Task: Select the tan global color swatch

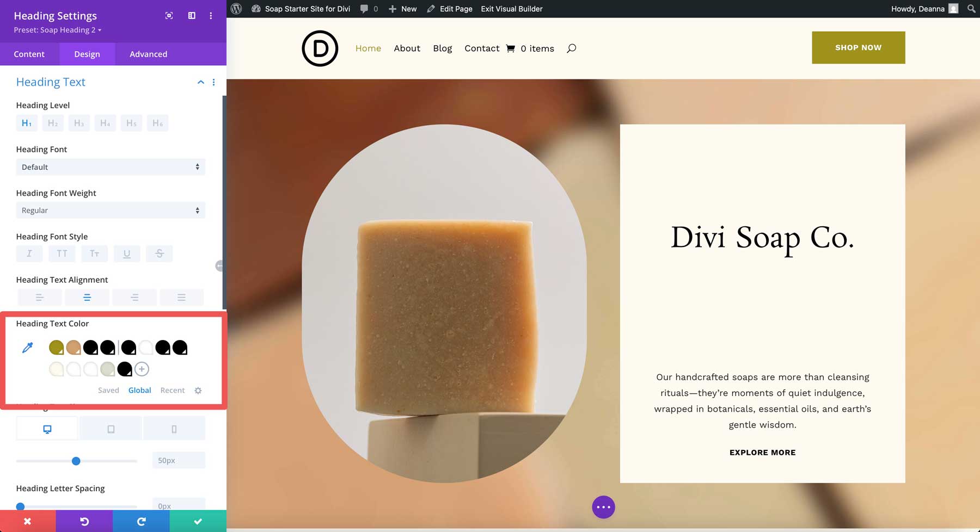Action: (x=73, y=347)
